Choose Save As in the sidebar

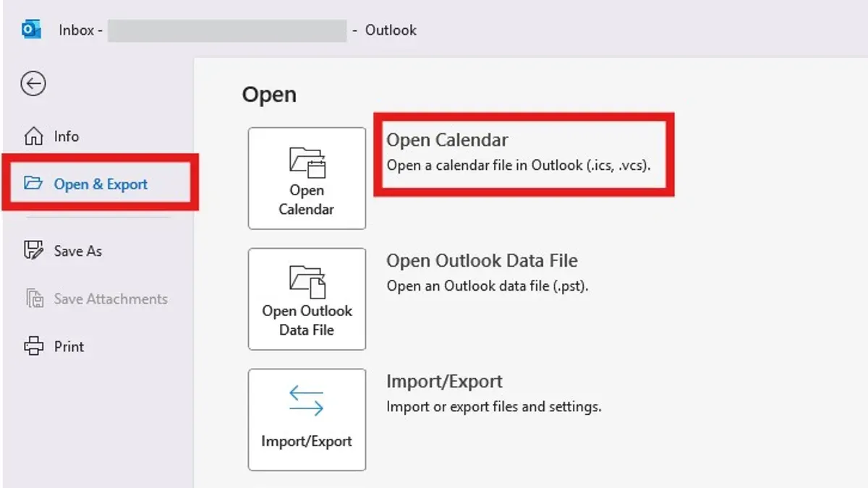pyautogui.click(x=64, y=251)
